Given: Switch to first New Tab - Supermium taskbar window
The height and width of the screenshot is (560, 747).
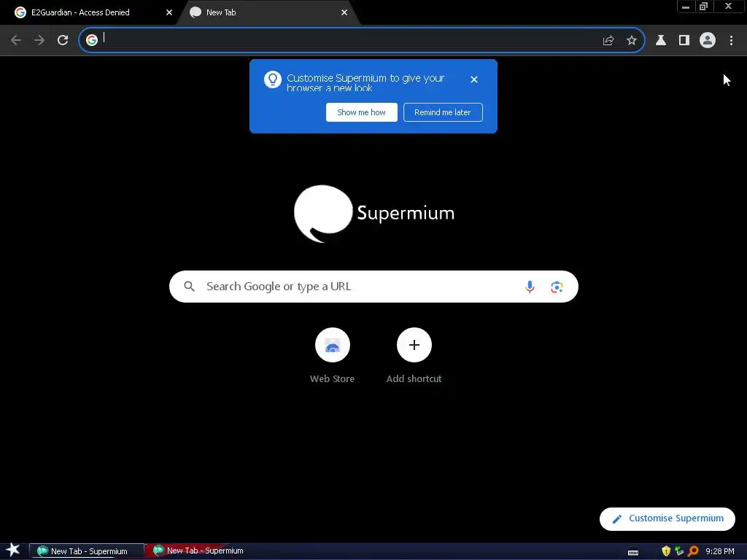Looking at the screenshot, I should 87,551.
